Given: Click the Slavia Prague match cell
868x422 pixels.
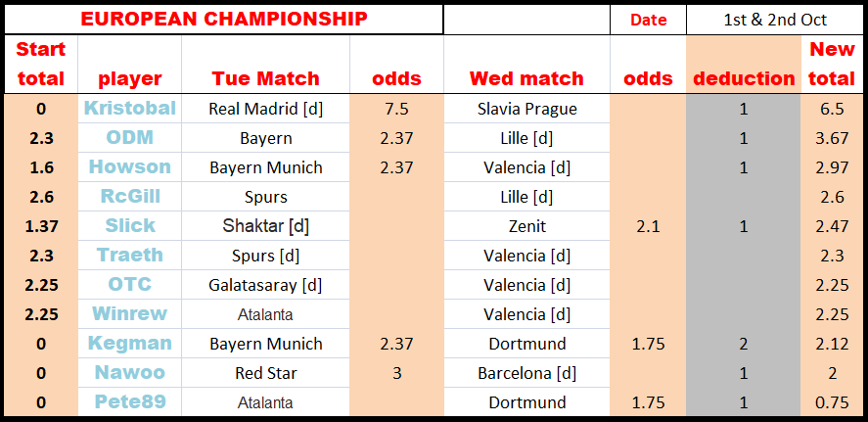Looking at the screenshot, I should pyautogui.click(x=526, y=109).
